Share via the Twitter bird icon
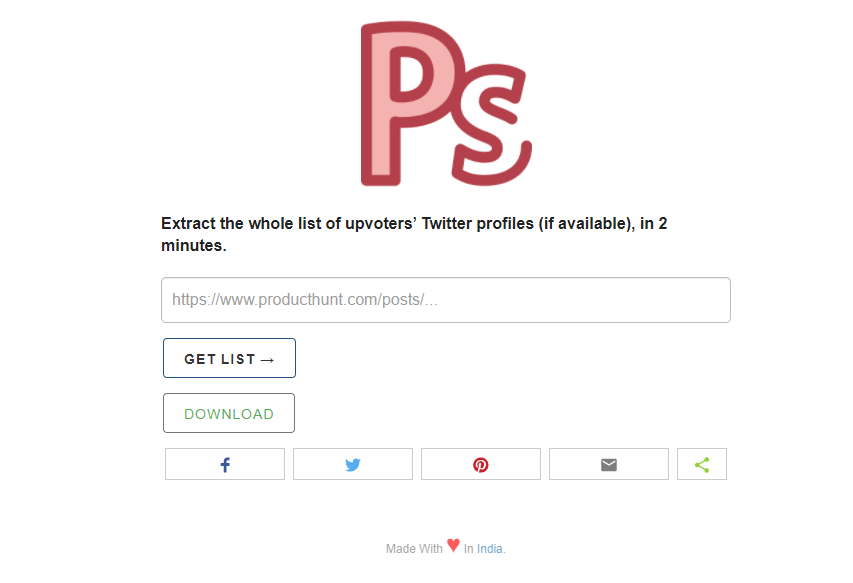The image size is (853, 583). (353, 465)
